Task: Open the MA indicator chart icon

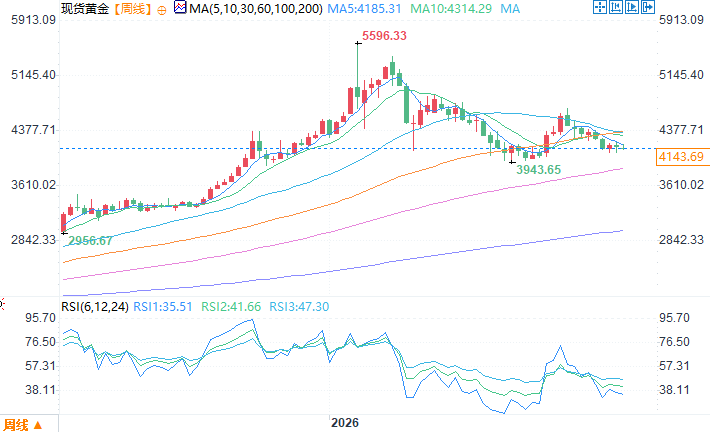Action: click(180, 7)
